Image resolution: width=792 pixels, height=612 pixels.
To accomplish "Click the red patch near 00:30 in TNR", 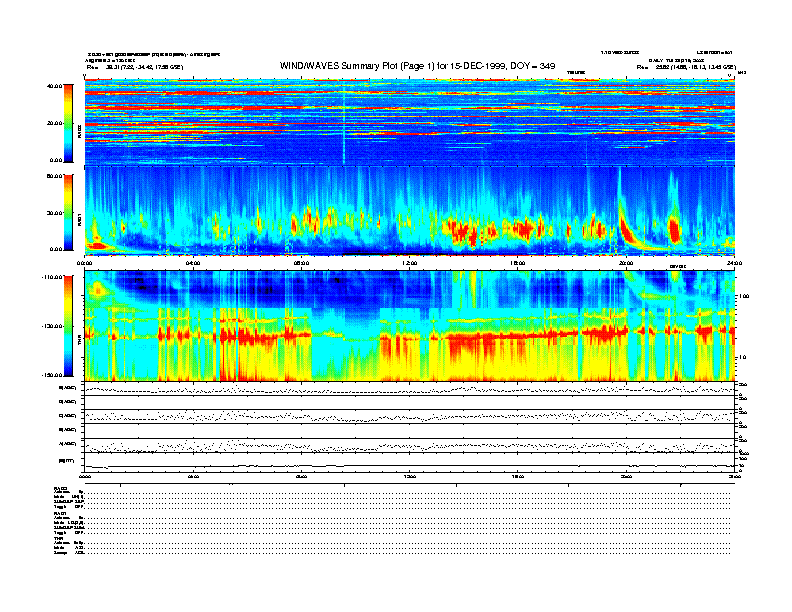I will 97,290.
